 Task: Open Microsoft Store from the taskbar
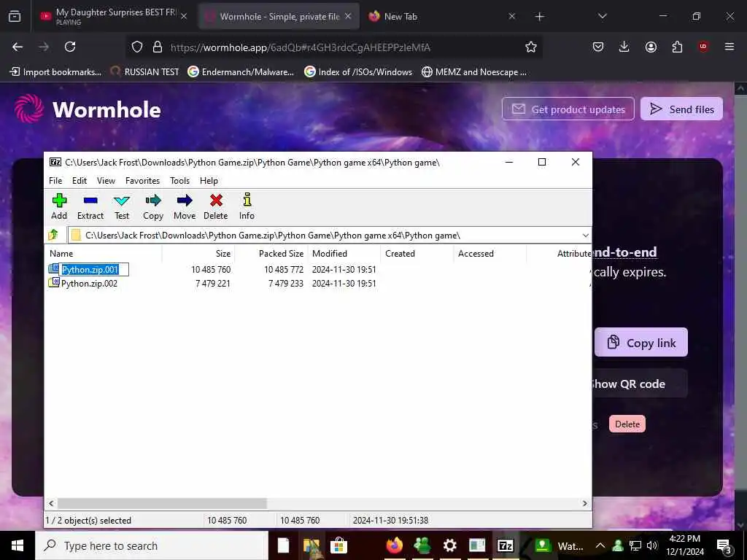tap(338, 545)
